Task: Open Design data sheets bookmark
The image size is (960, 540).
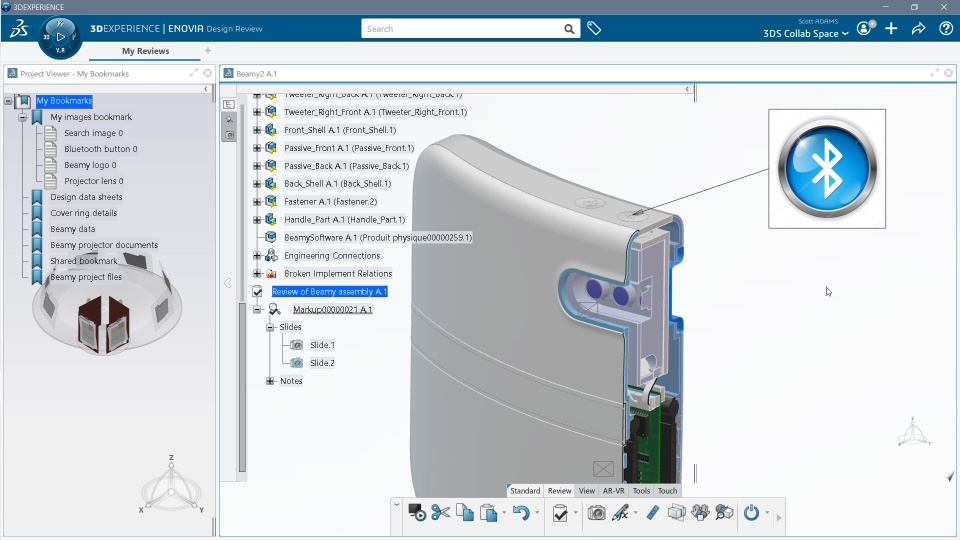Action: (86, 197)
